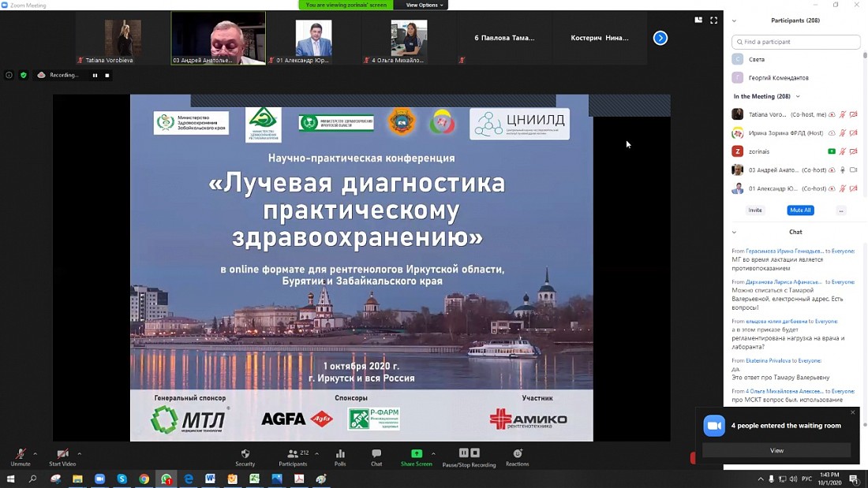Screen dimensions: 868x488
Task: Show next page of video thumbnails
Action: click(x=660, y=38)
